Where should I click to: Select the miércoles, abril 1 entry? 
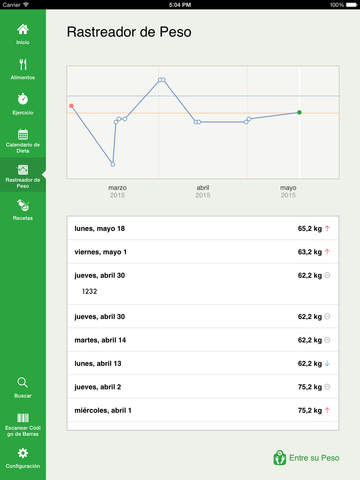click(x=203, y=410)
